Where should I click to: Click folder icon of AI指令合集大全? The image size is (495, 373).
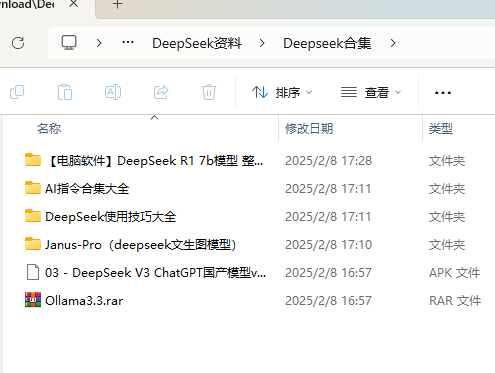coord(33,188)
